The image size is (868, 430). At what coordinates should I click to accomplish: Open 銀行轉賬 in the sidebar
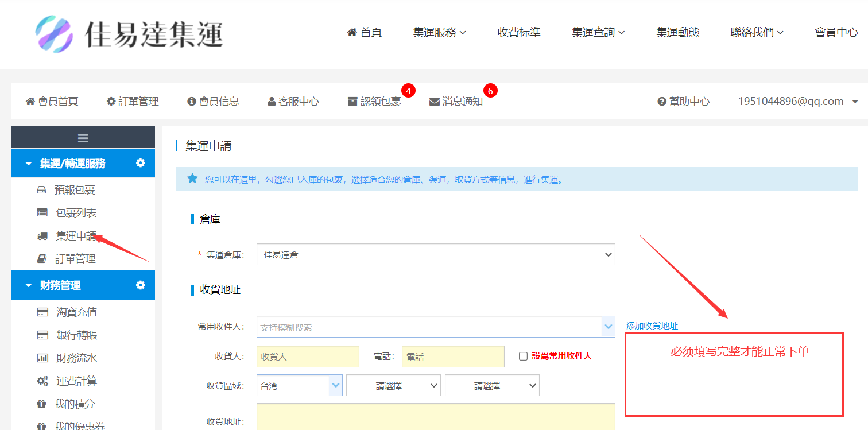[x=76, y=335]
